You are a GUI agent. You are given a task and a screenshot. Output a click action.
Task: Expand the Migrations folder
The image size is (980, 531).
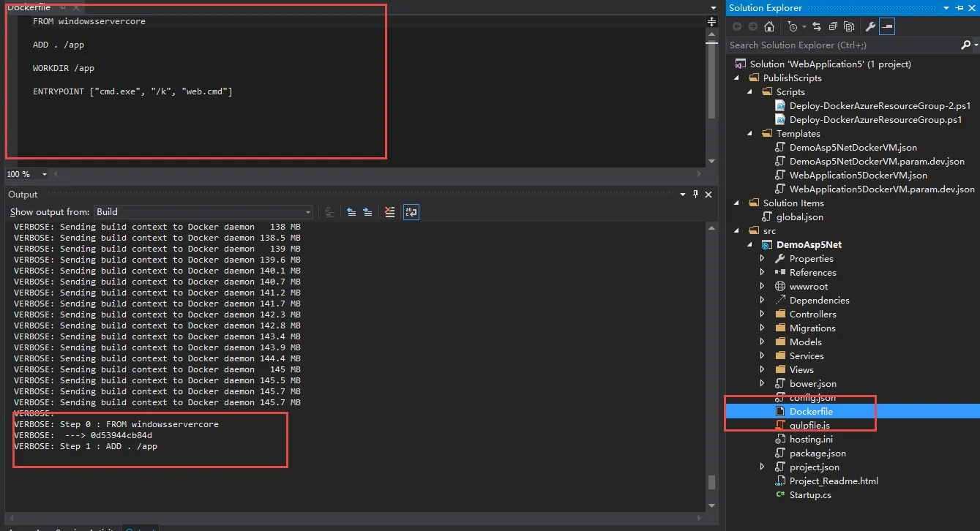(x=762, y=328)
